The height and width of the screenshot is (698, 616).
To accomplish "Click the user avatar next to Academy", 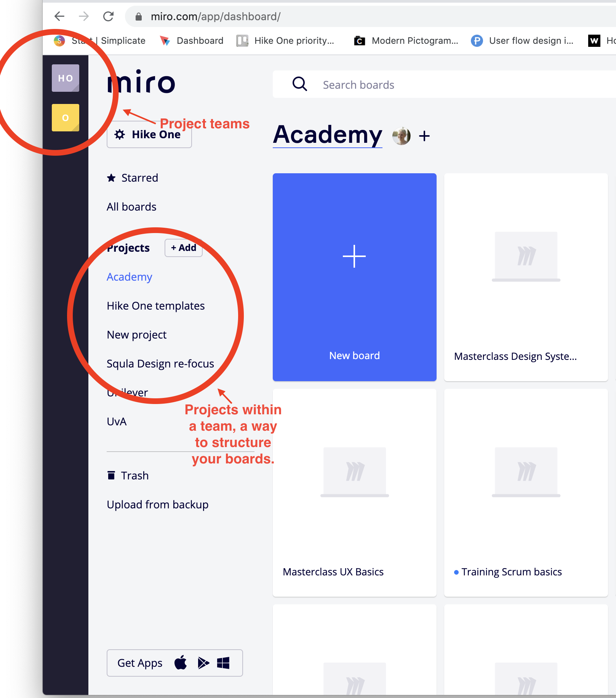I will [402, 135].
